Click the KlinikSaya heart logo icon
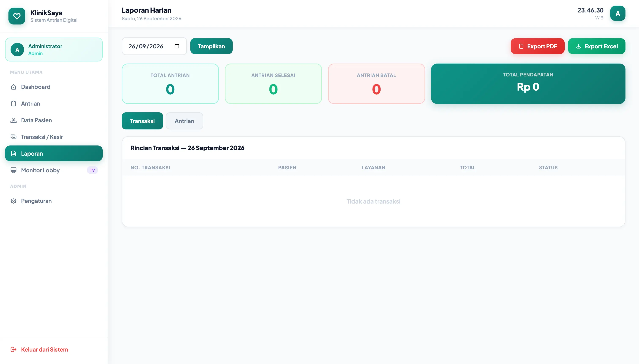The width and height of the screenshot is (639, 364). 17,16
